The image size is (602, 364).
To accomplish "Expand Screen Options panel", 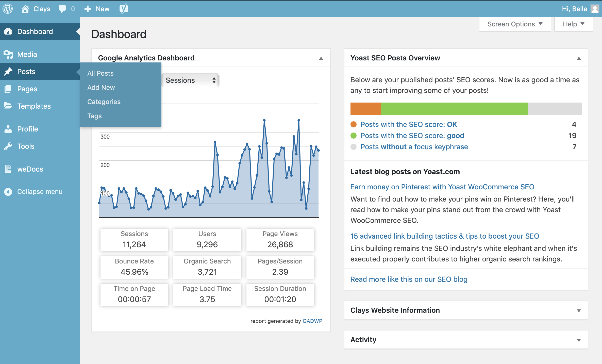I will click(x=515, y=24).
